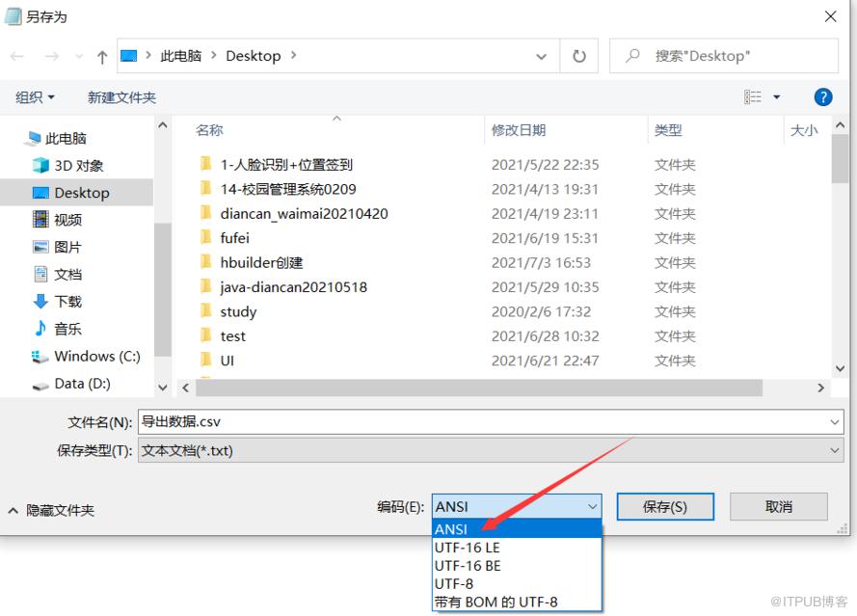This screenshot has height=616, width=857.
Task: Open the 组织 dropdown menu
Action: pos(35,97)
